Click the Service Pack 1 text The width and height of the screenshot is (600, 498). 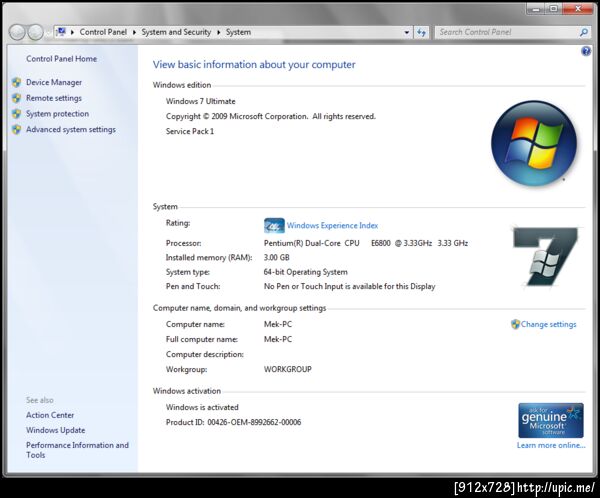click(x=190, y=131)
